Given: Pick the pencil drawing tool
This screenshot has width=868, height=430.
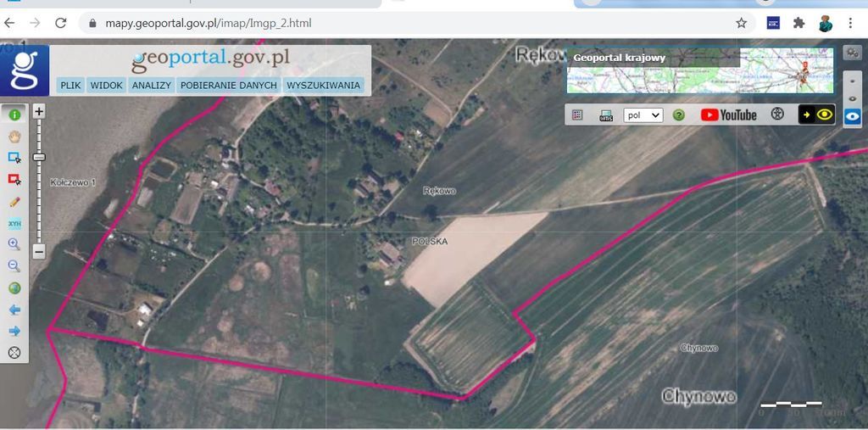Looking at the screenshot, I should tap(14, 201).
